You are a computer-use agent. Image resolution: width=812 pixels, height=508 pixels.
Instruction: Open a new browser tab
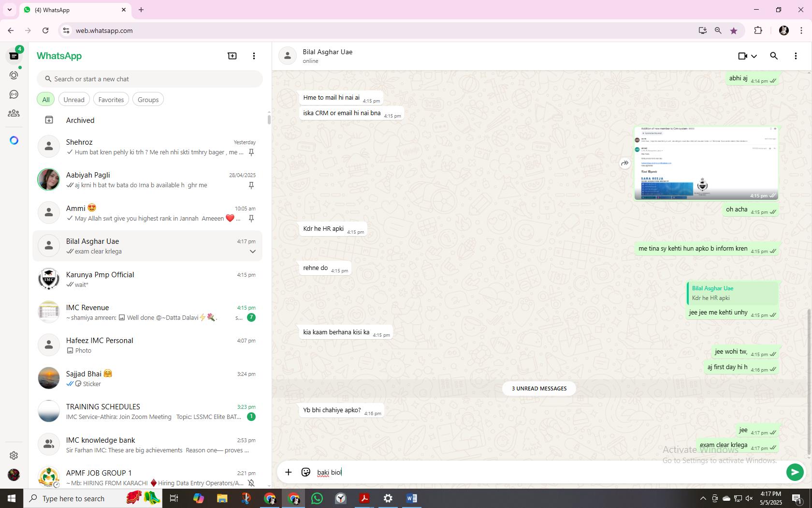(141, 10)
